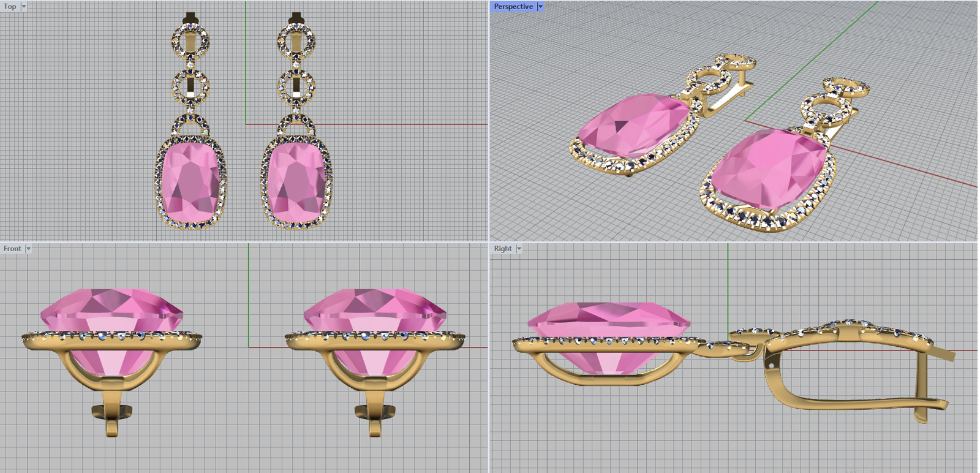
Task: Activate the Right viewport via its title label
Action: pyautogui.click(x=503, y=249)
